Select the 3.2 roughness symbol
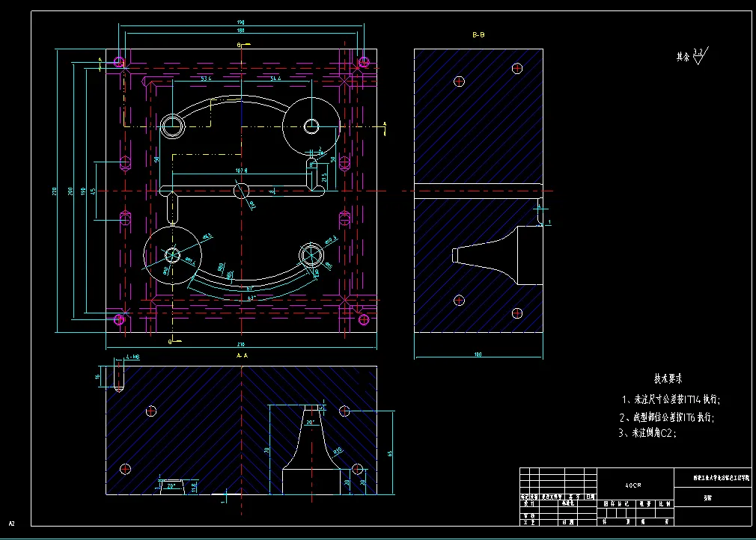Viewport: 756px width, 540px height. (701, 55)
